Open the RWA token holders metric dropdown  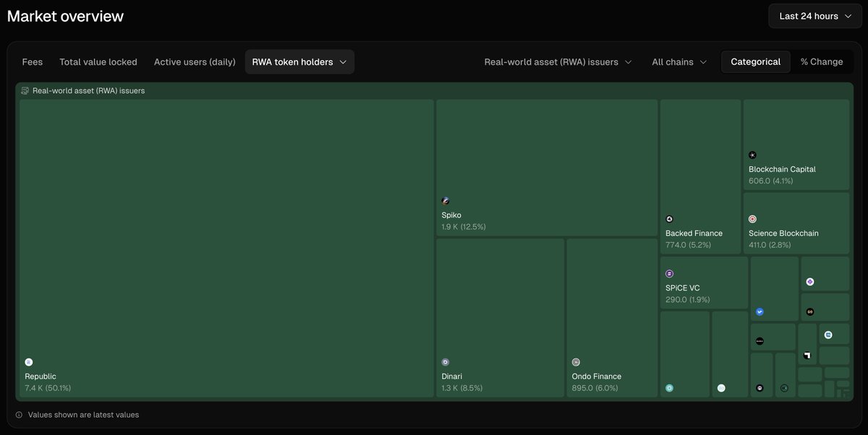299,62
